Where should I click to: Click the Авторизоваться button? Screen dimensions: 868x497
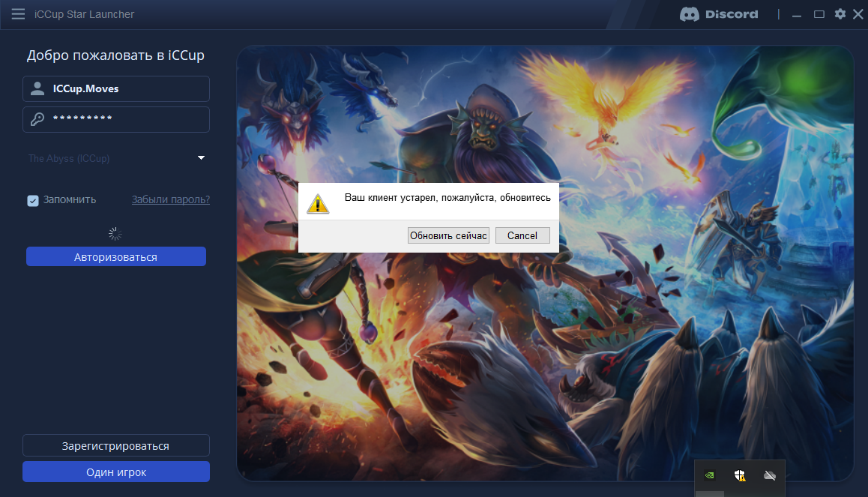pyautogui.click(x=116, y=257)
